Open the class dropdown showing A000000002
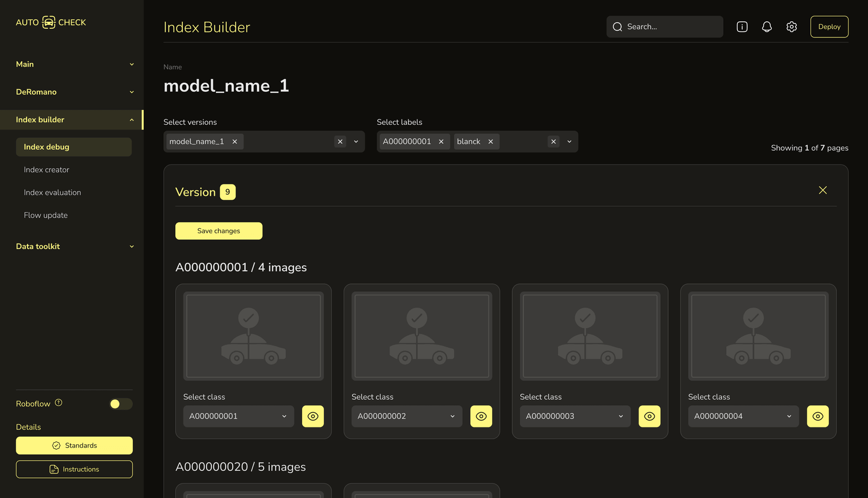 pyautogui.click(x=406, y=416)
